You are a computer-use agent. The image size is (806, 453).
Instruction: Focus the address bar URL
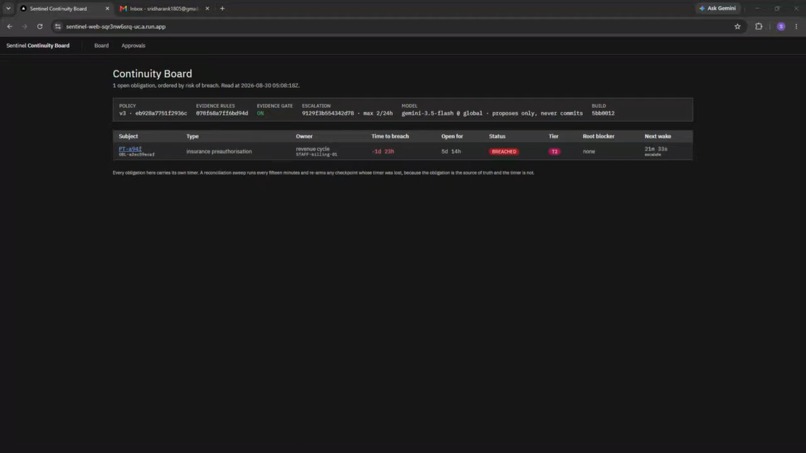tap(116, 26)
